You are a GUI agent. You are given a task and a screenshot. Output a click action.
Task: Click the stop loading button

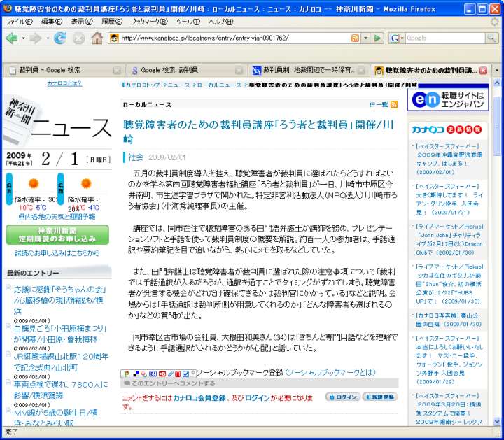tap(78, 38)
